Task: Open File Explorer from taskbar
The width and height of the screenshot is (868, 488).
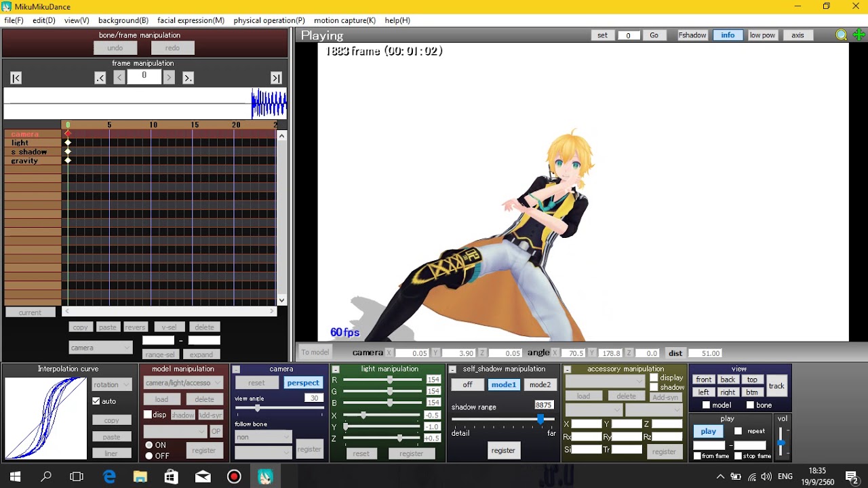Action: 140,476
